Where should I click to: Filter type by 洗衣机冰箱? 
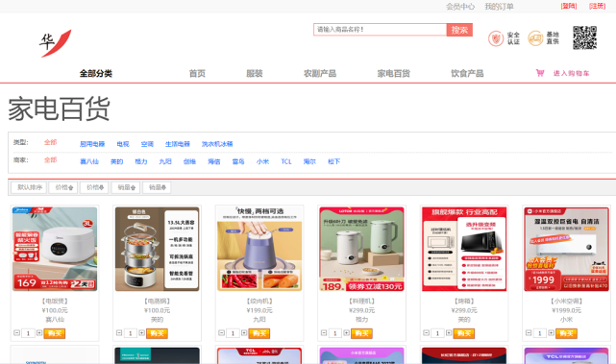pyautogui.click(x=217, y=144)
